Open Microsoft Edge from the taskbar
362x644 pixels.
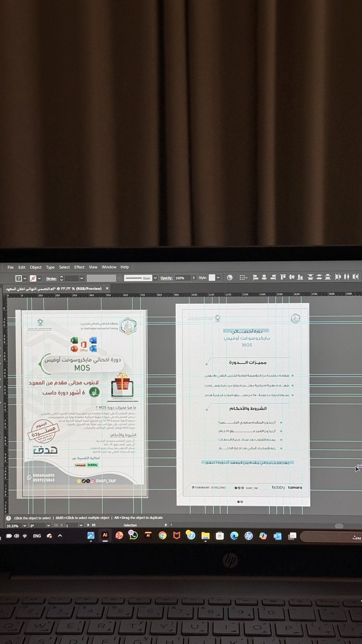coord(234,536)
